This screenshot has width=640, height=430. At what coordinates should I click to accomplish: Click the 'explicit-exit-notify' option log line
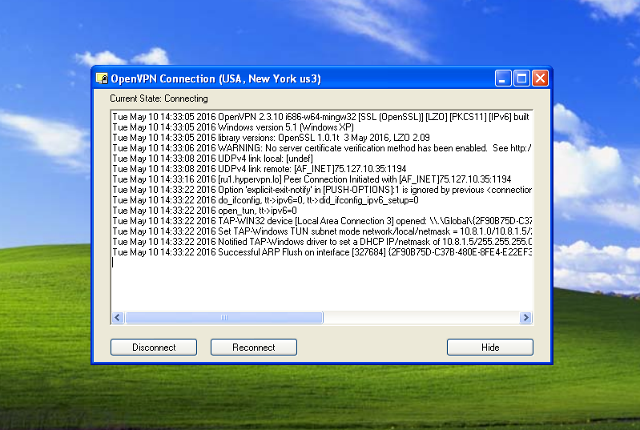pyautogui.click(x=322, y=190)
